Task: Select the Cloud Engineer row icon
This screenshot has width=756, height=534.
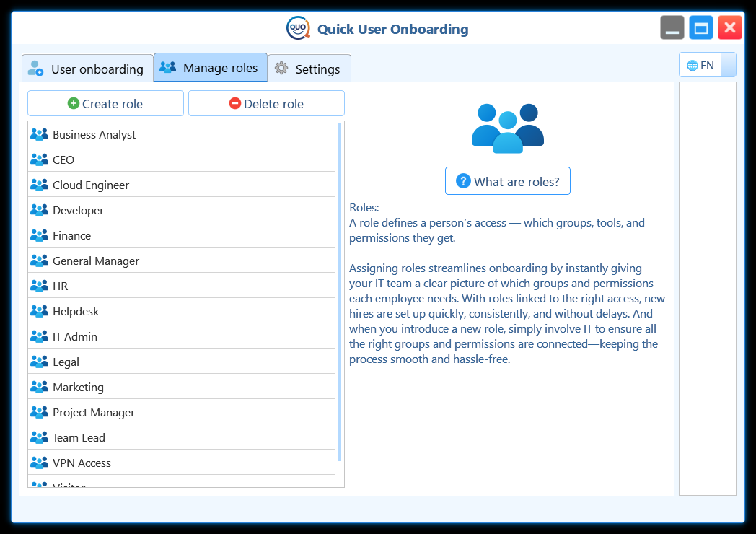Action: [39, 185]
